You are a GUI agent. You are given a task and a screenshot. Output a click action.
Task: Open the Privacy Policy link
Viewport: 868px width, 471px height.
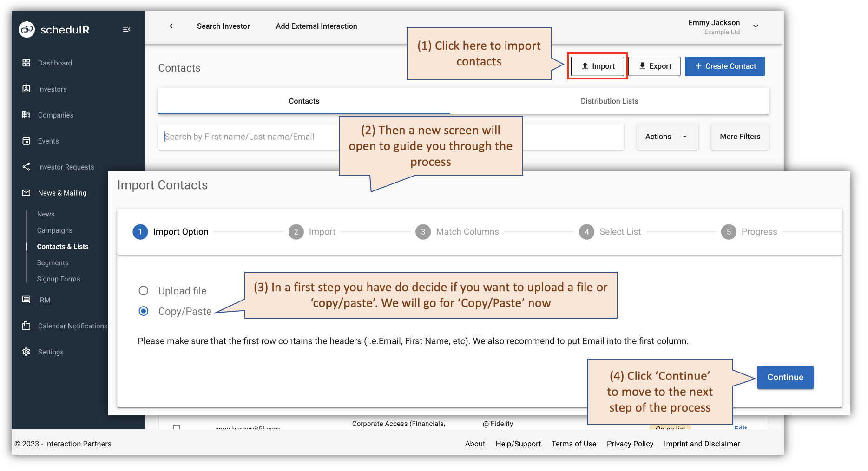pos(630,444)
